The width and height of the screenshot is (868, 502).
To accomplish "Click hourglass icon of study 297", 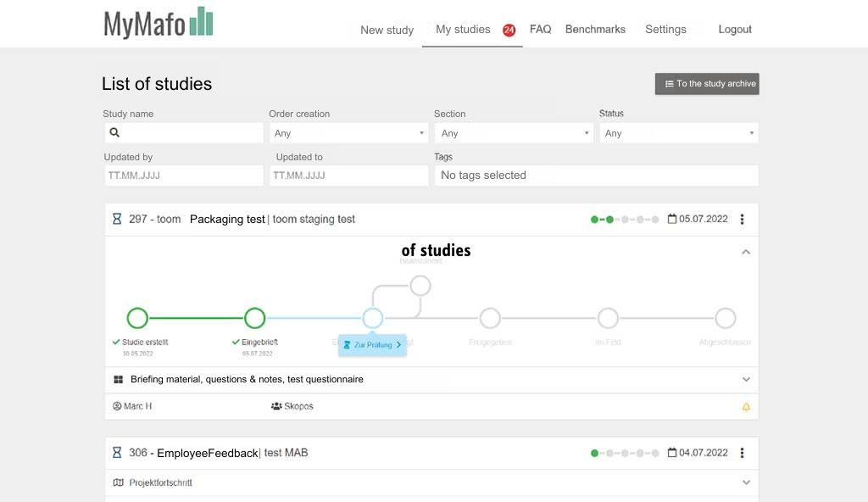I will [117, 219].
